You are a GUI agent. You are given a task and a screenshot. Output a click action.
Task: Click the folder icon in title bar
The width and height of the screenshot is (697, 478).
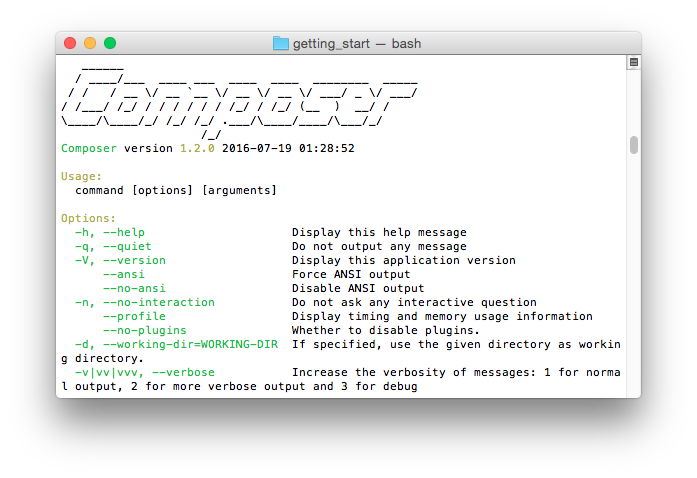pos(280,43)
